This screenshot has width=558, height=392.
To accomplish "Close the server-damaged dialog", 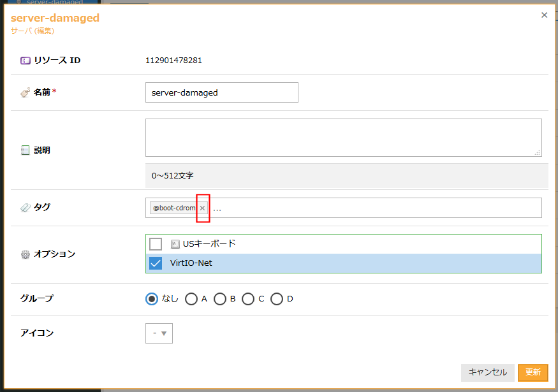I will (544, 15).
